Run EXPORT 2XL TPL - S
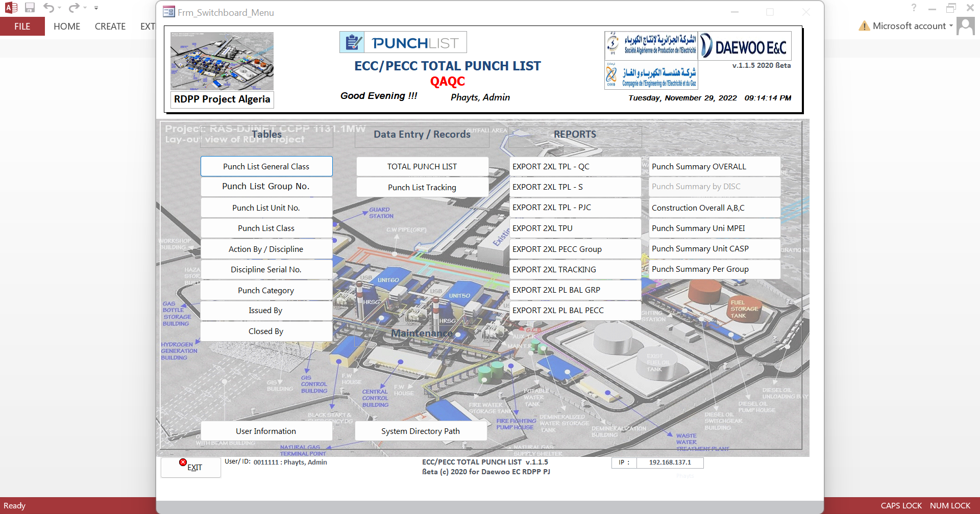The width and height of the screenshot is (980, 514). point(575,187)
